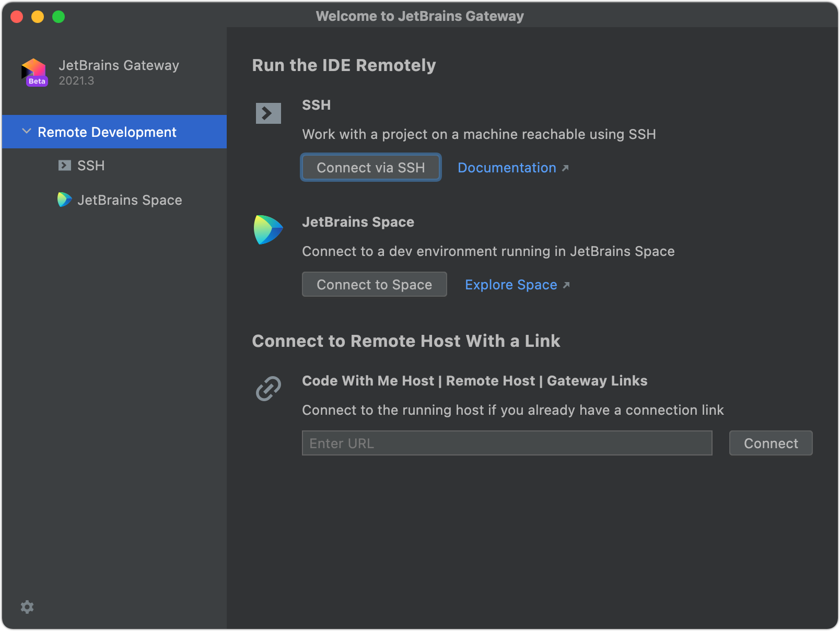
Task: Click the JetBrains Space icon in sidebar
Action: [x=64, y=200]
